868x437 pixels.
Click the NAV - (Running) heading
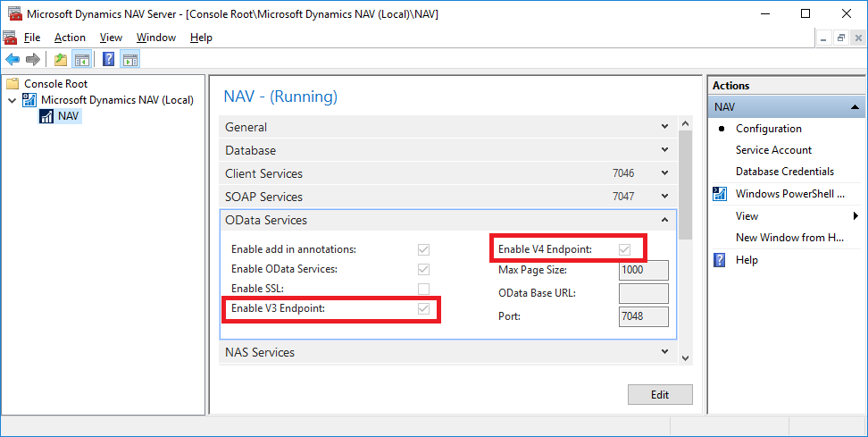(280, 97)
